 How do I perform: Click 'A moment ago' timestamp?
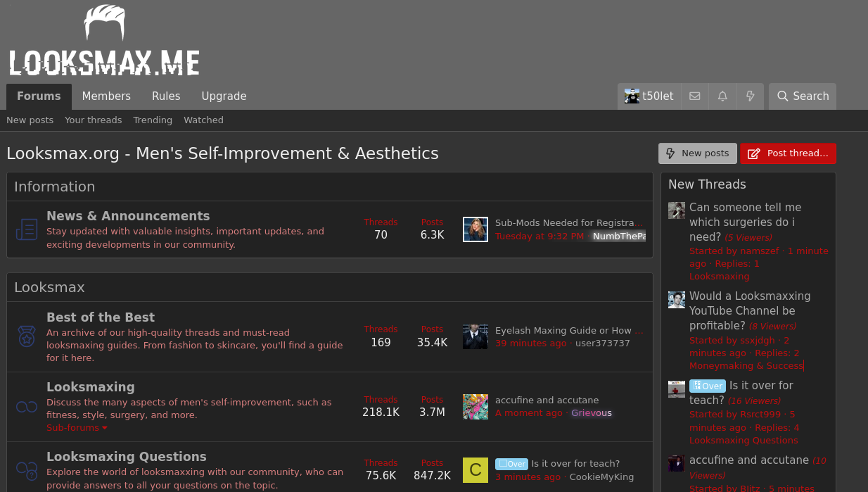point(529,413)
